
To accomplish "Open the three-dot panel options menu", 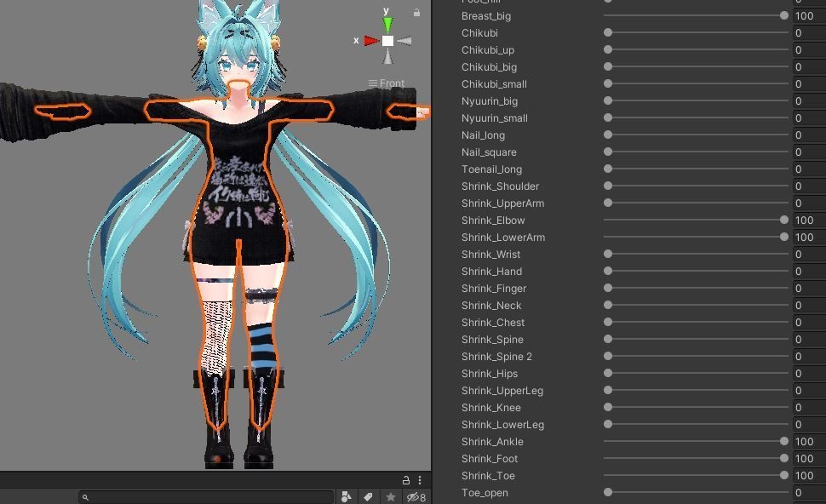I will tap(420, 480).
